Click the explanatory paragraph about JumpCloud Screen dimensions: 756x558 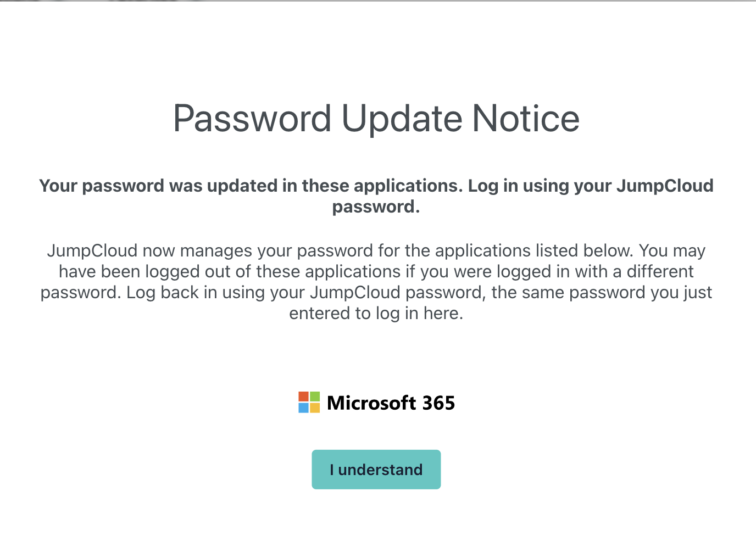point(376,282)
